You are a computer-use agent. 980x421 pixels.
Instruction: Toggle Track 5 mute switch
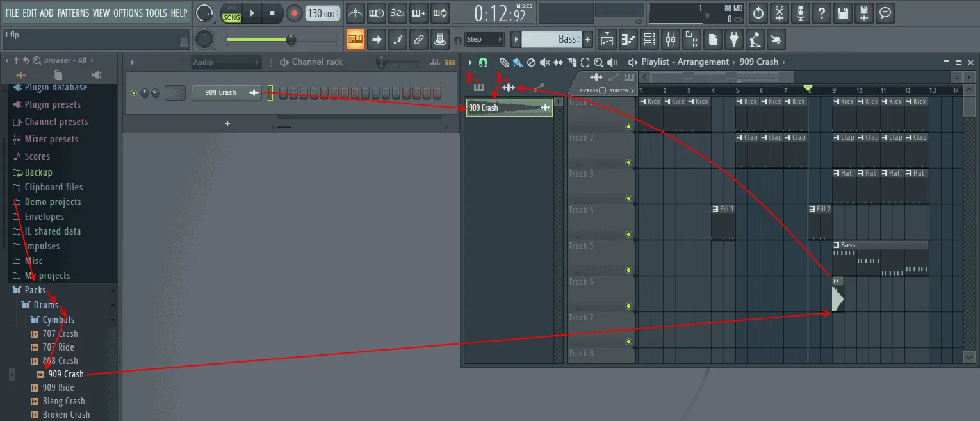628,270
